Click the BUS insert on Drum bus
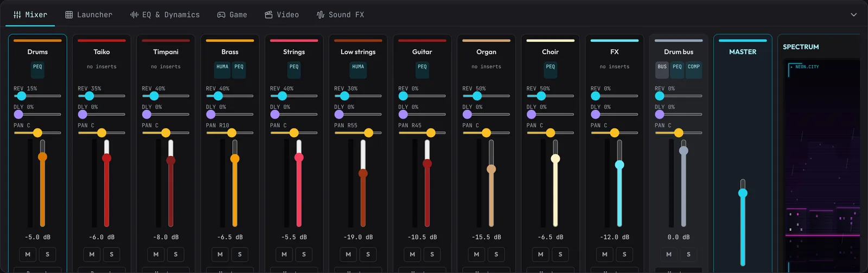The image size is (868, 273). (662, 69)
